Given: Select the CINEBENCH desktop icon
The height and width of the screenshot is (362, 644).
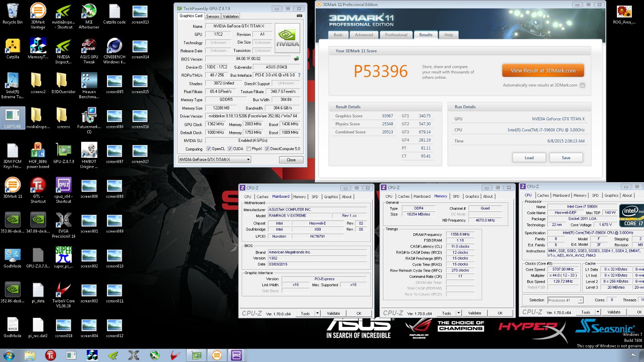Looking at the screenshot, I should [114, 51].
